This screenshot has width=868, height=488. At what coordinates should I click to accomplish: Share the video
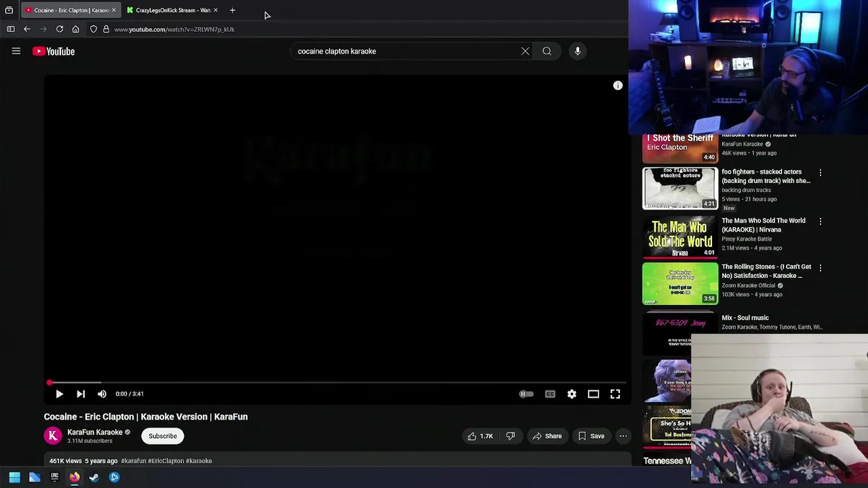pyautogui.click(x=547, y=436)
